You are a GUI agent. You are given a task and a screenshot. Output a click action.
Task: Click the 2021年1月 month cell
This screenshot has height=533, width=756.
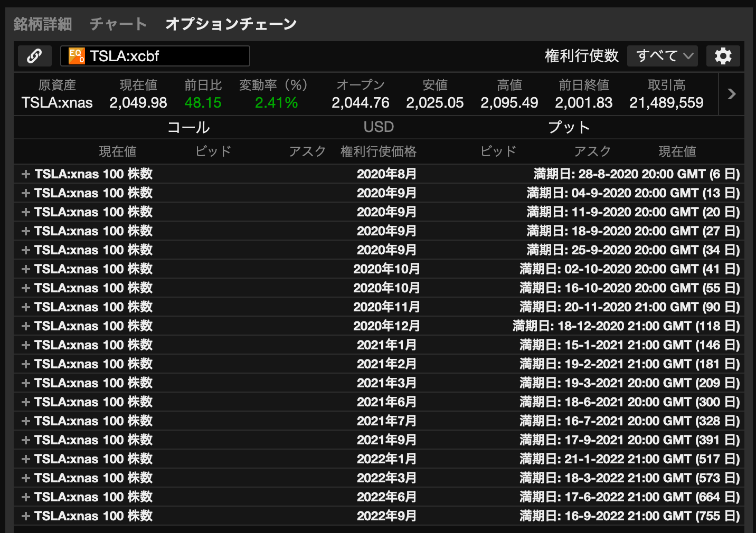386,345
